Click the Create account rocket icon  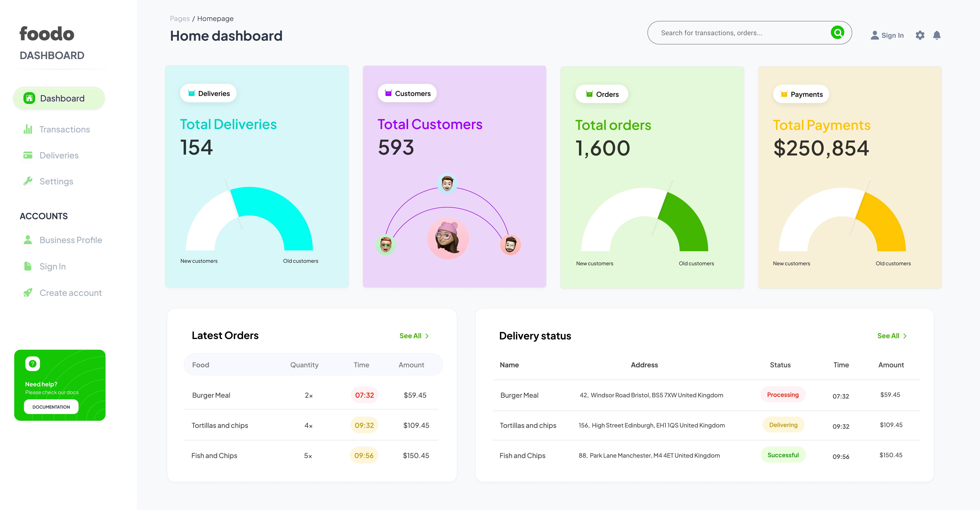[x=28, y=293]
